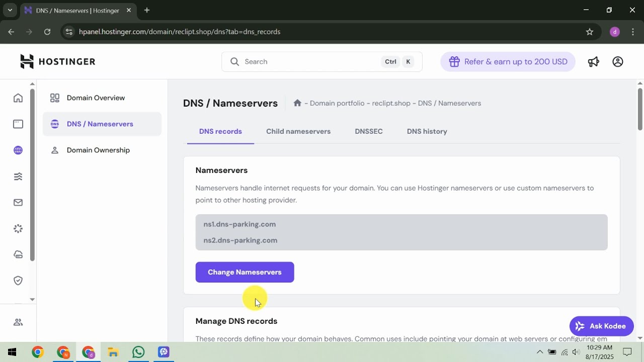
Task: Switch to DNS records tab
Action: (x=220, y=131)
